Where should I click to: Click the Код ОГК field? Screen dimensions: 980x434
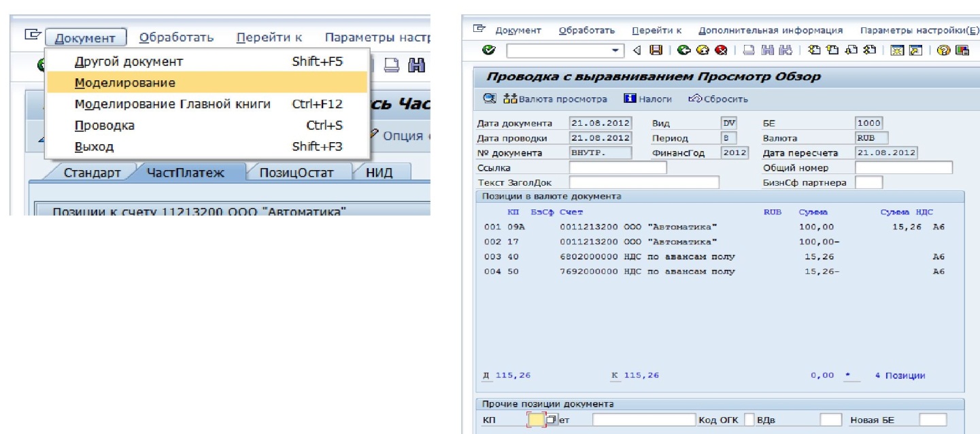[749, 420]
